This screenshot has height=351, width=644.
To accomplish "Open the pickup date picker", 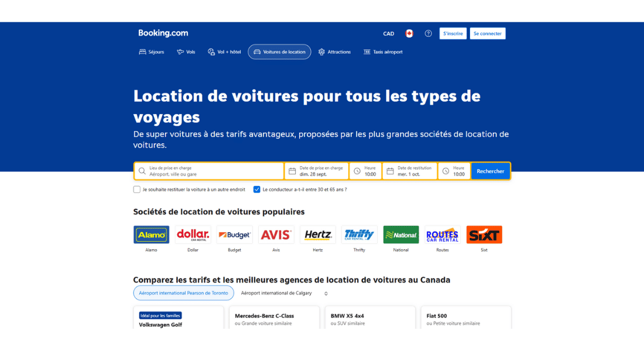I will click(x=316, y=171).
